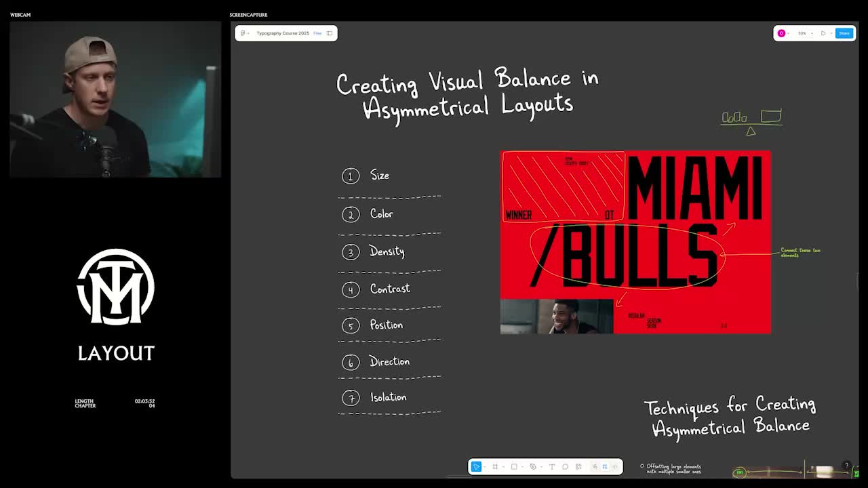Click the smiling player photo in poster
Screen dimensions: 868x488
557,317
